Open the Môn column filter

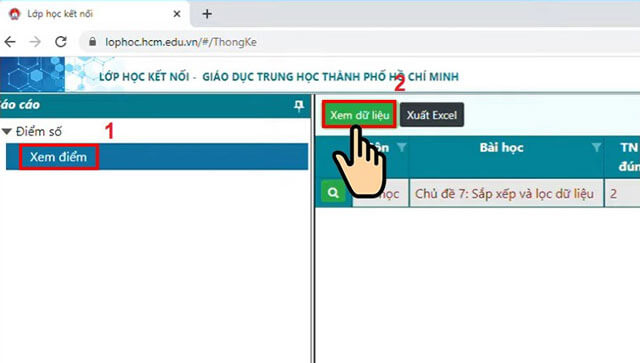pos(402,147)
